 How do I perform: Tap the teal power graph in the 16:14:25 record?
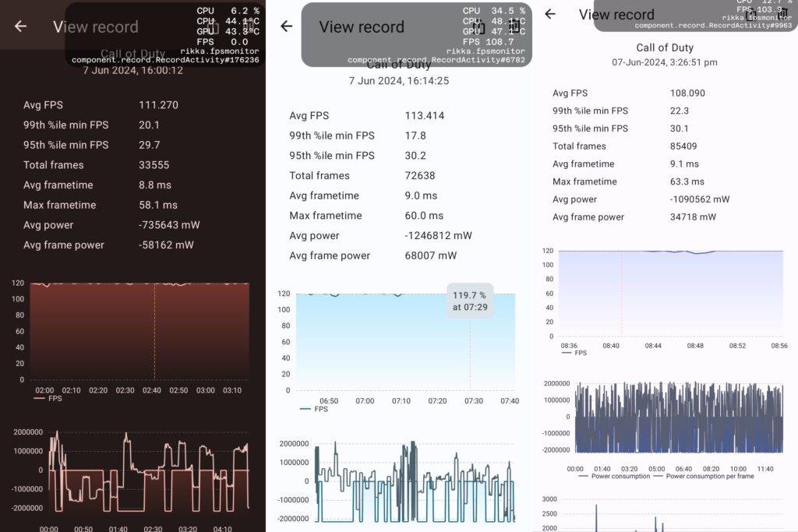[415, 481]
